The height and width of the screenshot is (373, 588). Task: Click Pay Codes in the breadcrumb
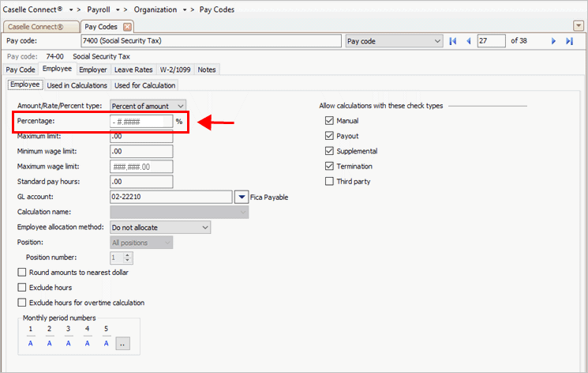pyautogui.click(x=217, y=9)
